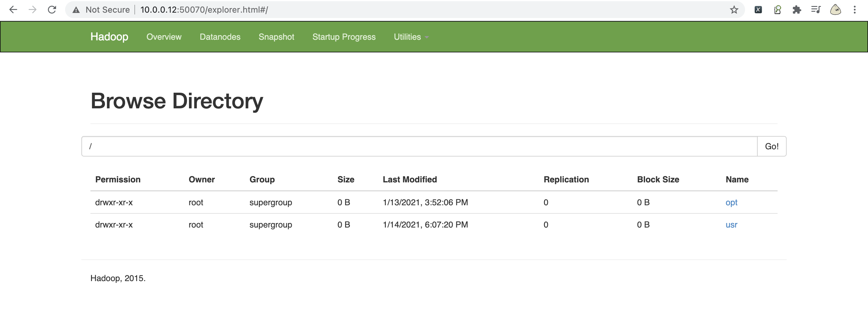Click the music playlist extension icon
Image resolution: width=868 pixels, height=313 pixels.
(x=816, y=9)
